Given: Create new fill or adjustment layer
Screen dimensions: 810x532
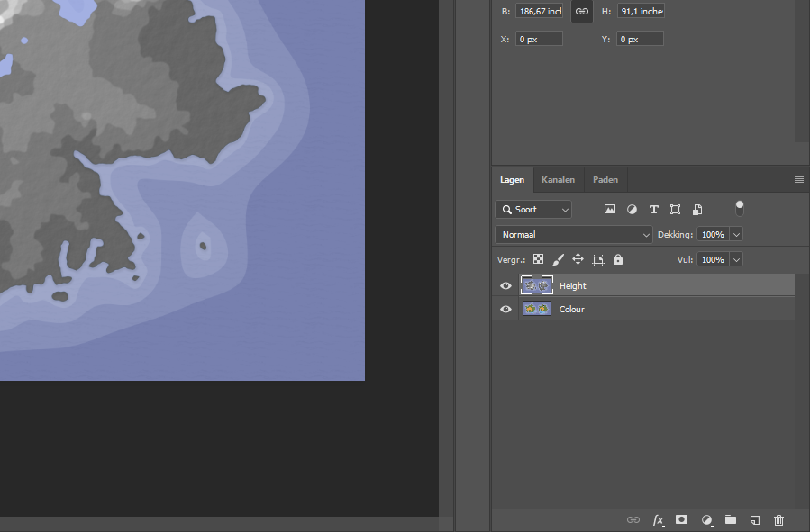Looking at the screenshot, I should coord(706,519).
